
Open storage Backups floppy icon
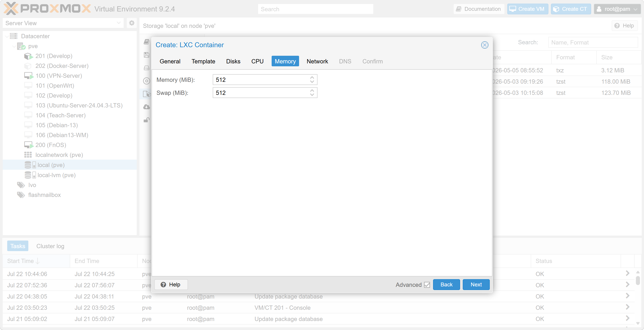[x=147, y=55]
